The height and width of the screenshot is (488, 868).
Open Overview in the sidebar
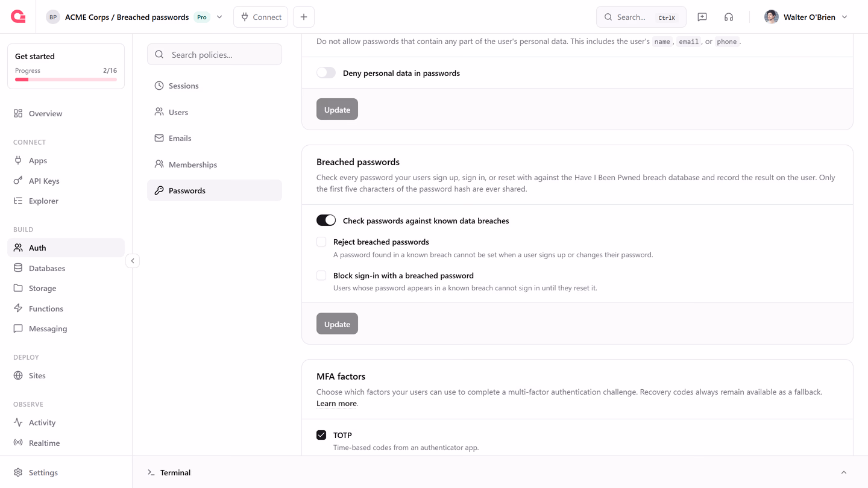coord(66,113)
